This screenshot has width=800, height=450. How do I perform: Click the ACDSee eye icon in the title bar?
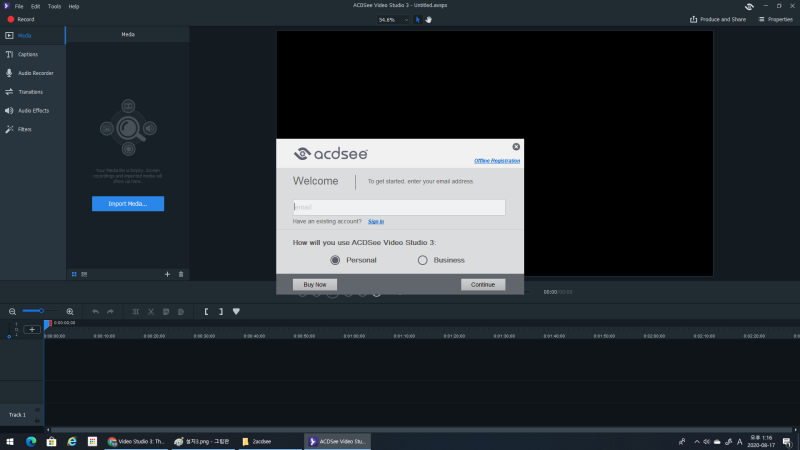tap(749, 6)
